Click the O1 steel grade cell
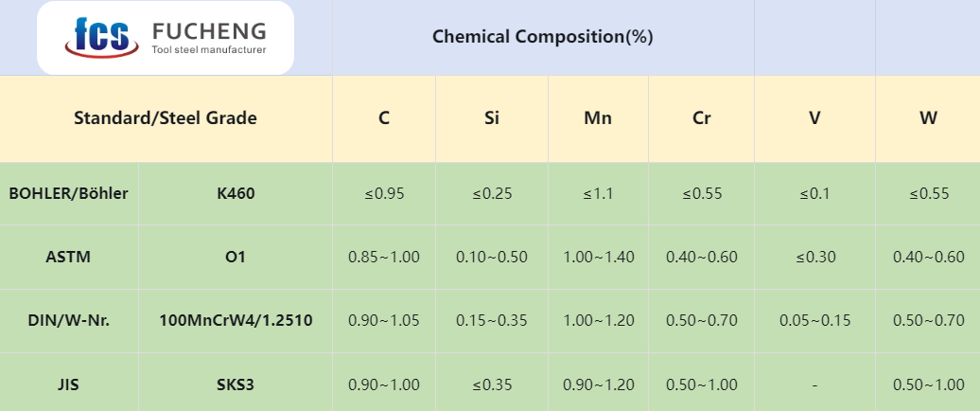Viewport: 980px width, 411px height. pyautogui.click(x=236, y=257)
